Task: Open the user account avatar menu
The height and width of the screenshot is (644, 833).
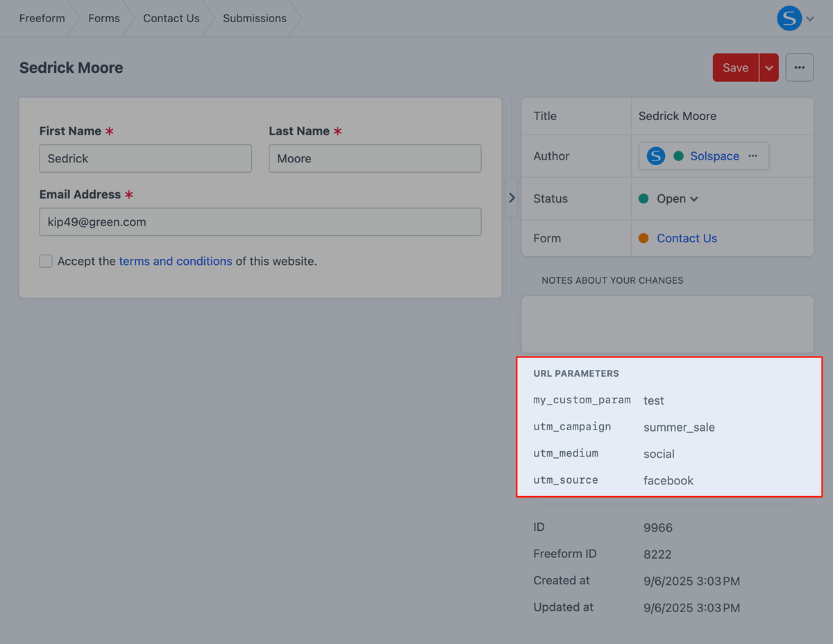Action: (789, 19)
